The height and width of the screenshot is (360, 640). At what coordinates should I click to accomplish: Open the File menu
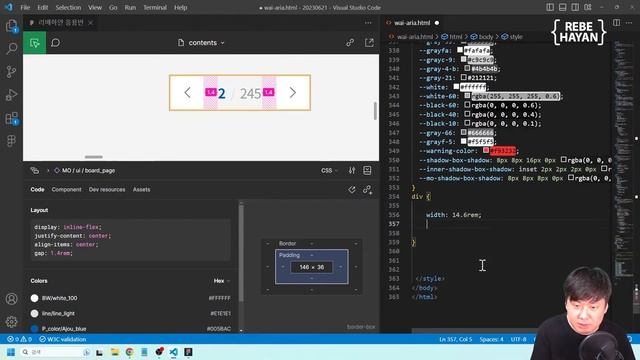click(x=25, y=7)
